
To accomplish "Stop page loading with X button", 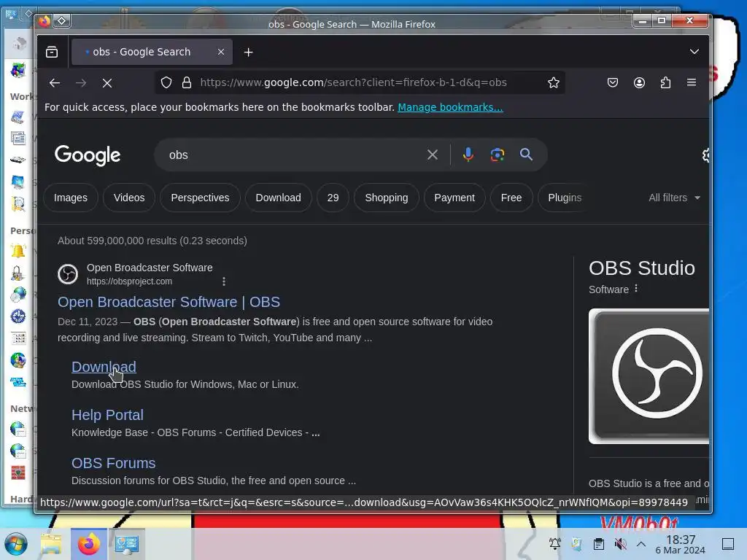I will click(x=107, y=83).
